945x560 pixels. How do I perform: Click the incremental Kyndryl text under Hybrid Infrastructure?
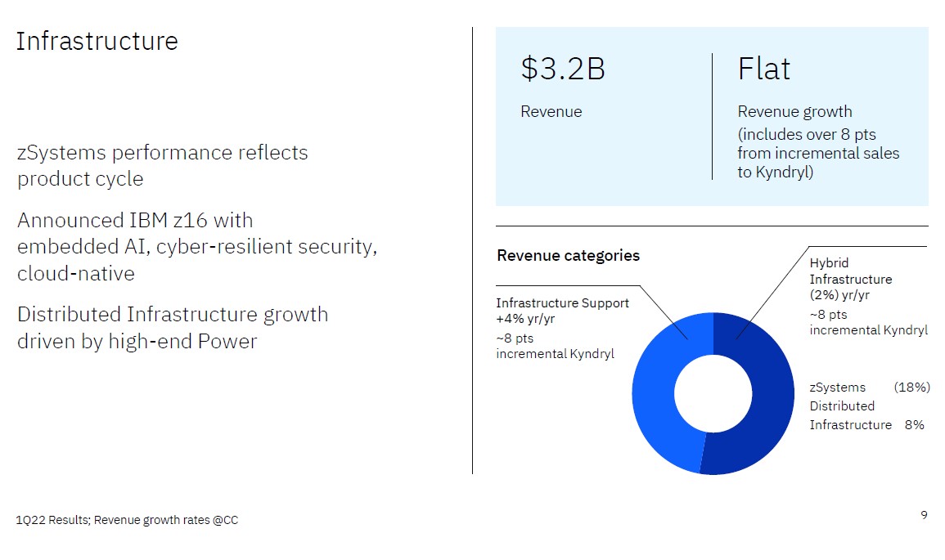coord(868,322)
